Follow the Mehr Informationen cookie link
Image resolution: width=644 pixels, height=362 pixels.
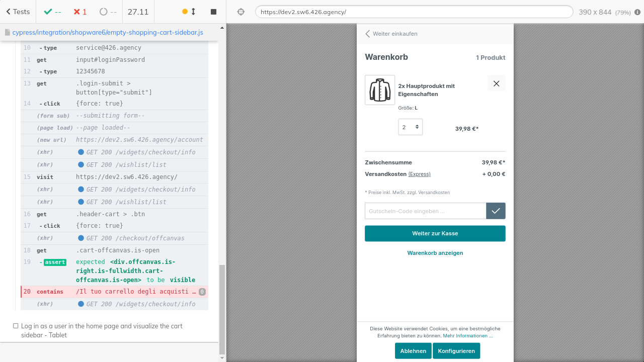pos(467,336)
